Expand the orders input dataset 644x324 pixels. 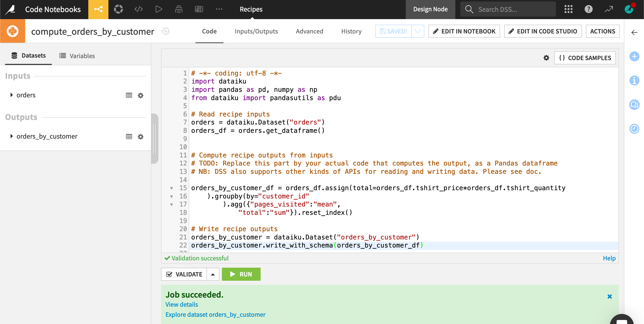(11, 95)
